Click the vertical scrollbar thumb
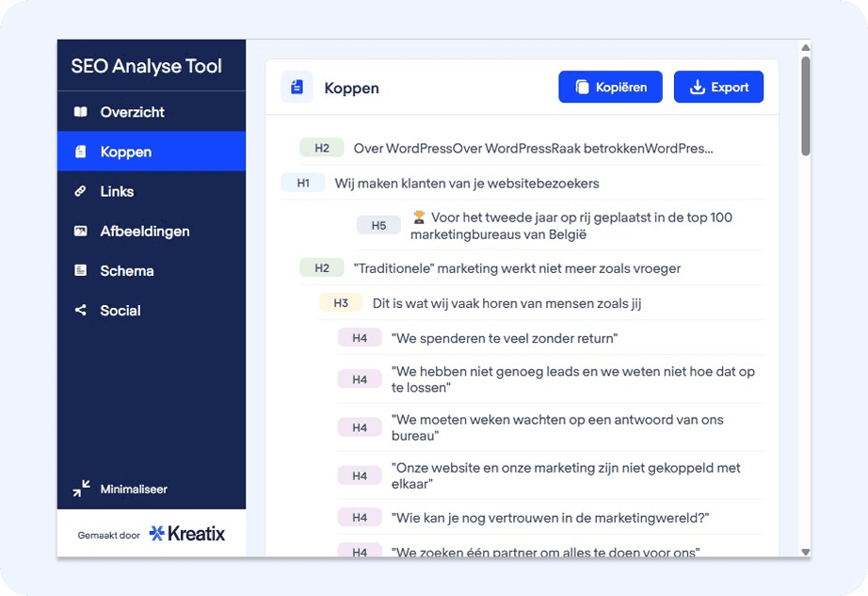 click(805, 105)
